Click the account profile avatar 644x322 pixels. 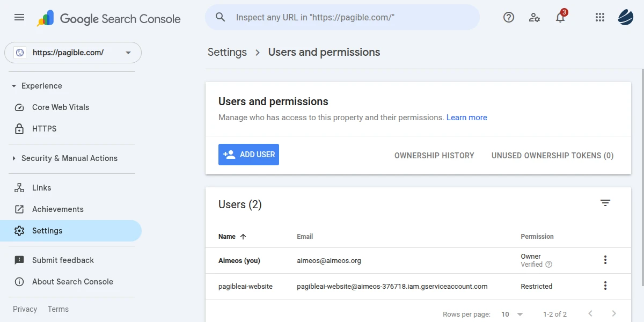coord(626,17)
